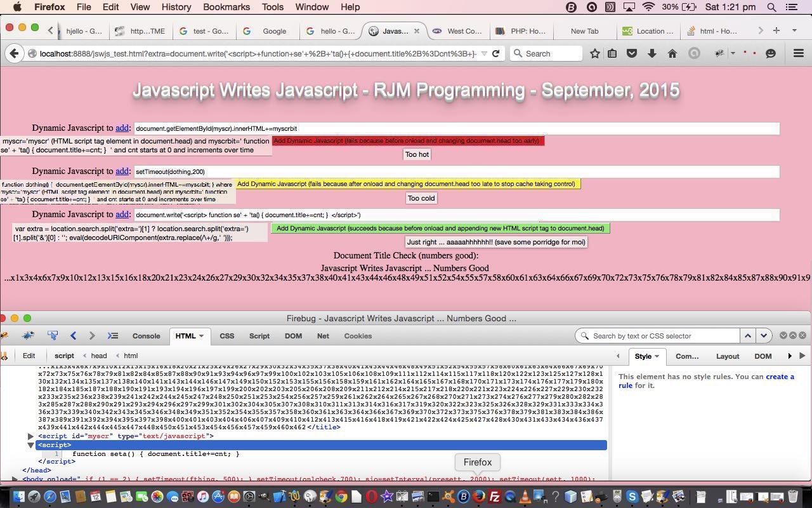List all tabs dropdown arrow

pyautogui.click(x=794, y=30)
